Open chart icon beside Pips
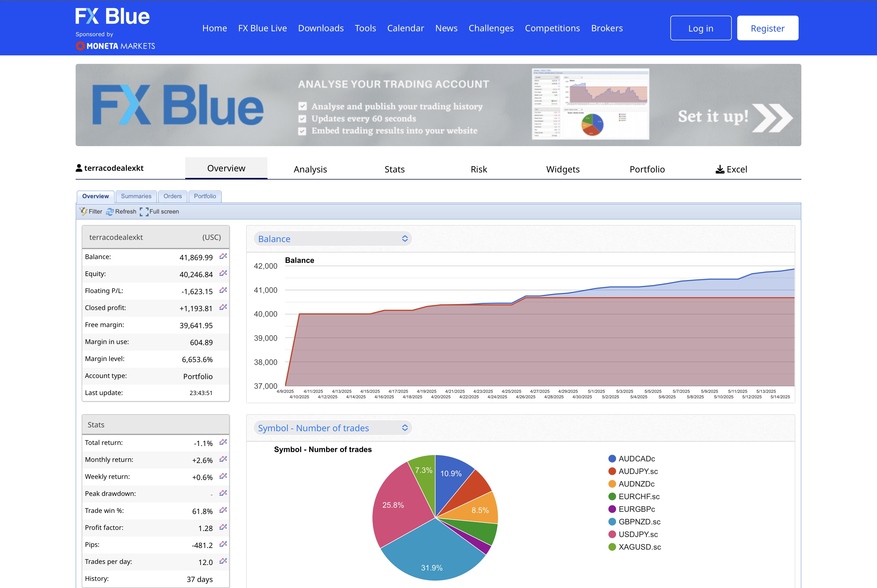This screenshot has width=877, height=588. (223, 544)
